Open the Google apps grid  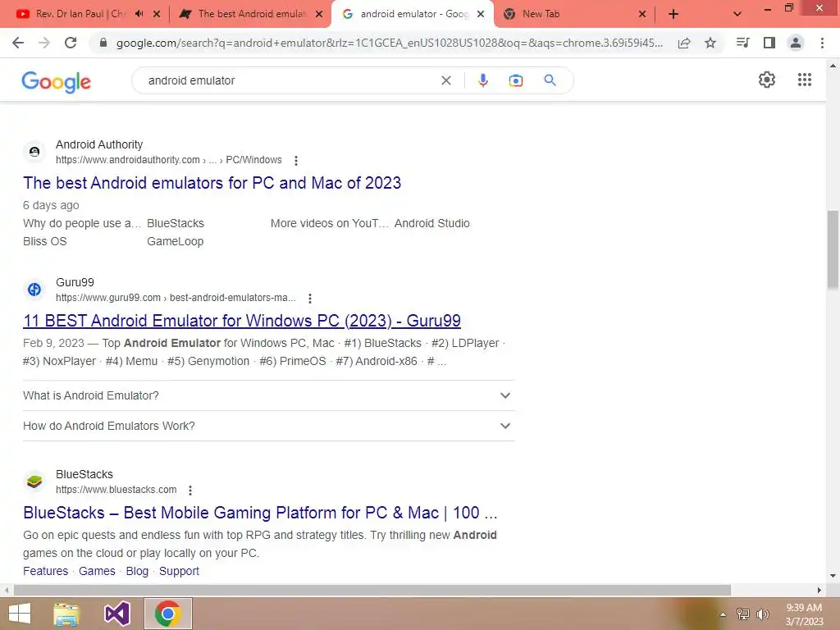(x=804, y=80)
